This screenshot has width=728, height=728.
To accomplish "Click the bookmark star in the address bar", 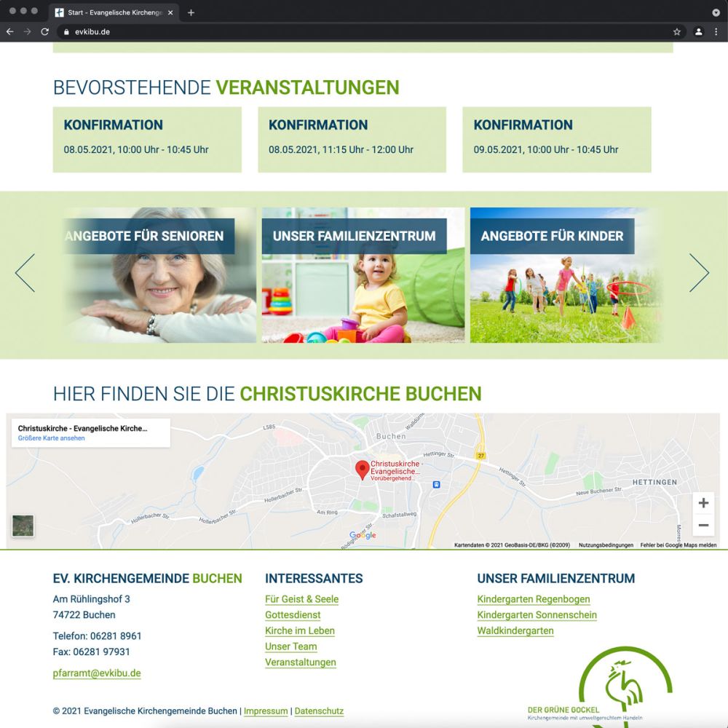I will tap(677, 32).
